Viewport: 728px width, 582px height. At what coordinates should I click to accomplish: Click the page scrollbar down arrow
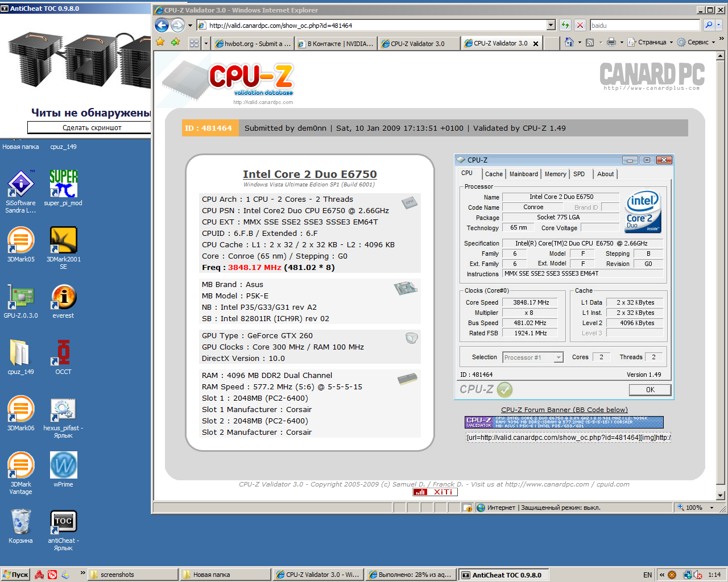coord(720,495)
